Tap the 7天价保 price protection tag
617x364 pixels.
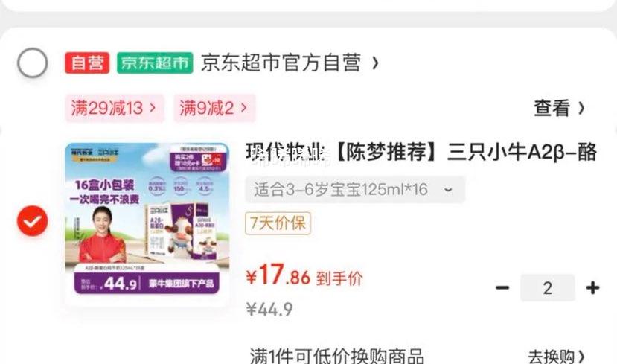pyautogui.click(x=278, y=223)
